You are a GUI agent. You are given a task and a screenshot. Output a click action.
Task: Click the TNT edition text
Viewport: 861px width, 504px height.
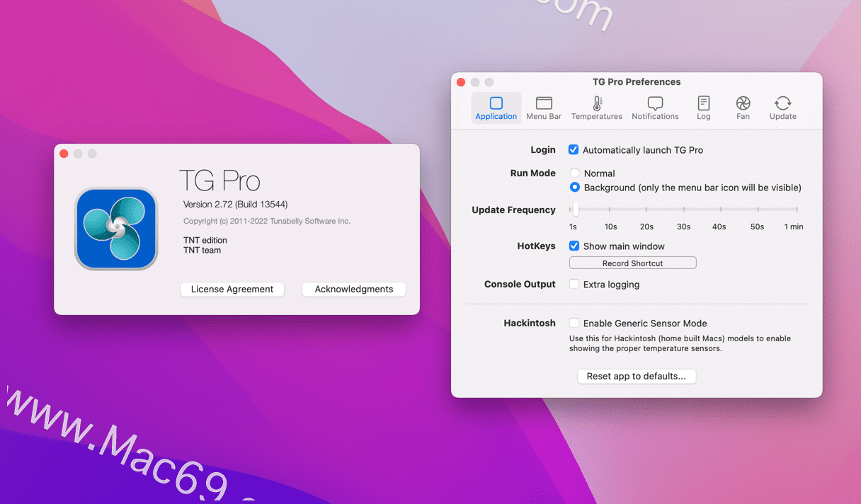pos(205,241)
